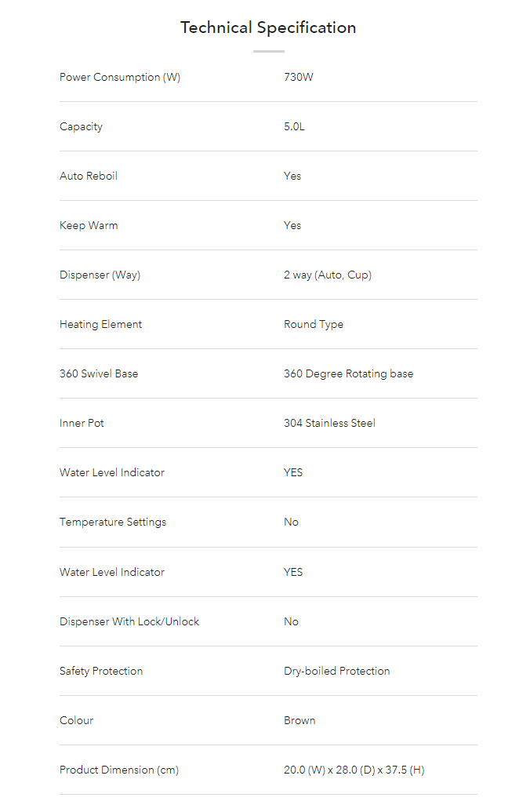Select the Inner Pot label
The width and height of the screenshot is (519, 812).
coord(82,423)
